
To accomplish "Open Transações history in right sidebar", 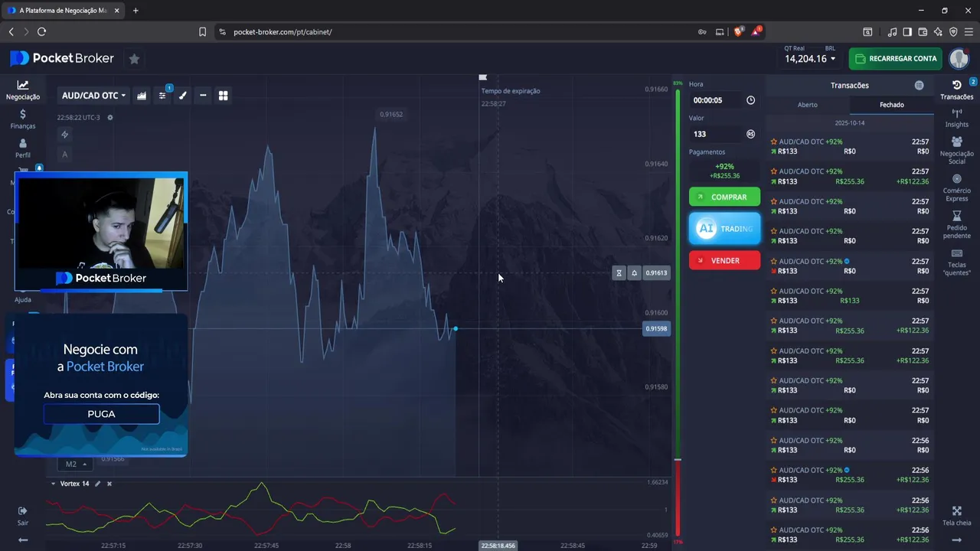I will 956,90.
